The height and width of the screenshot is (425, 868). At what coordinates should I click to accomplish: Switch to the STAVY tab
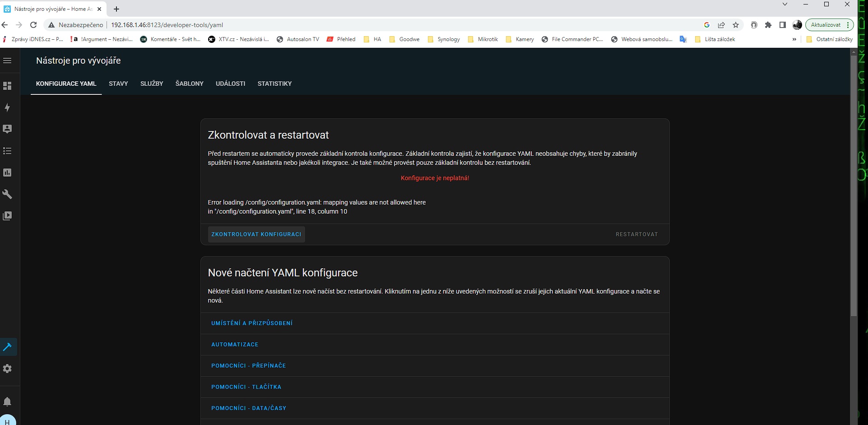(118, 84)
